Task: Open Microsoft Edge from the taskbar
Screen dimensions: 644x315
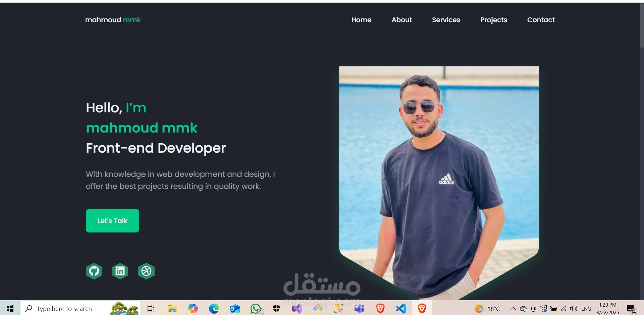Action: [214, 308]
